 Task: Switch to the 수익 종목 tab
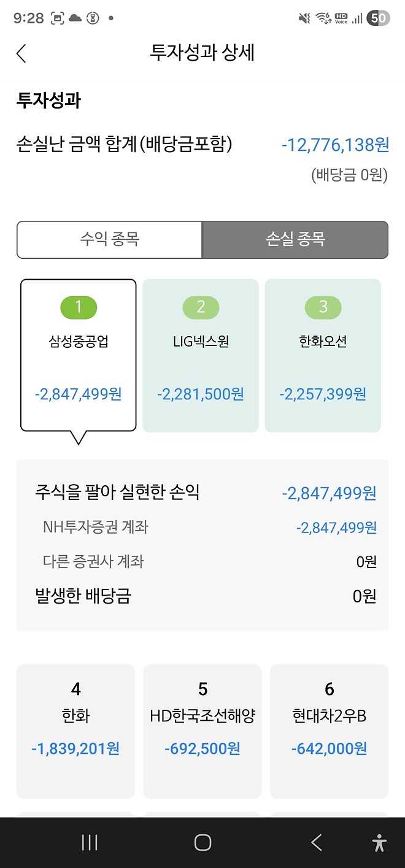tap(110, 240)
